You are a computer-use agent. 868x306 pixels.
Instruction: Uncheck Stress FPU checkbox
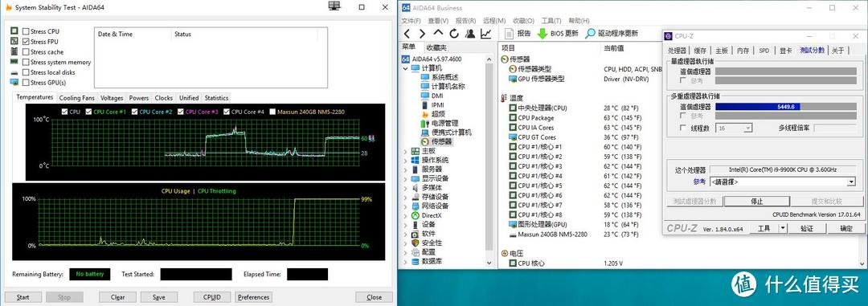(26, 42)
